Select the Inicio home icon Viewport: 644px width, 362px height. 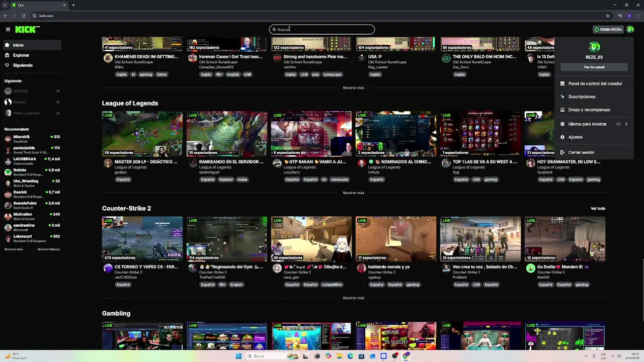click(x=7, y=45)
